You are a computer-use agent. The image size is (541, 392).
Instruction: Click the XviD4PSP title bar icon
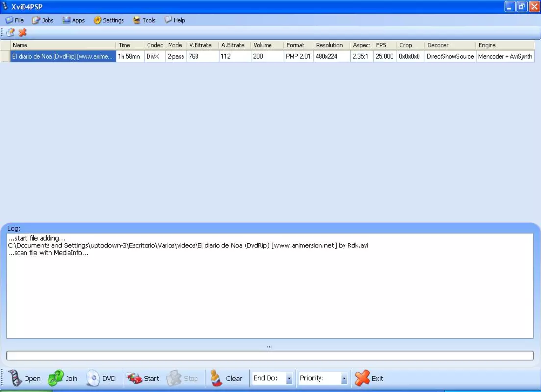pos(5,6)
